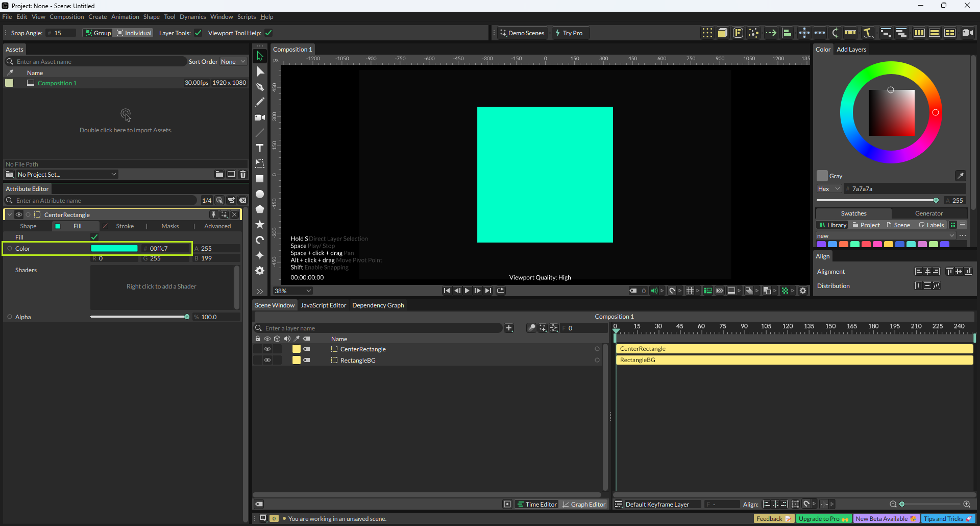Choose the Ellipse shape tool
Image resolution: width=980 pixels, height=526 pixels.
pos(260,194)
